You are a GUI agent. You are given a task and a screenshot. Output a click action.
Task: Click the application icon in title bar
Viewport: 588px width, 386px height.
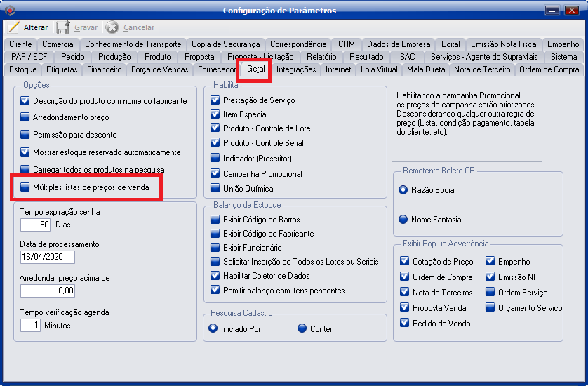(x=9, y=11)
